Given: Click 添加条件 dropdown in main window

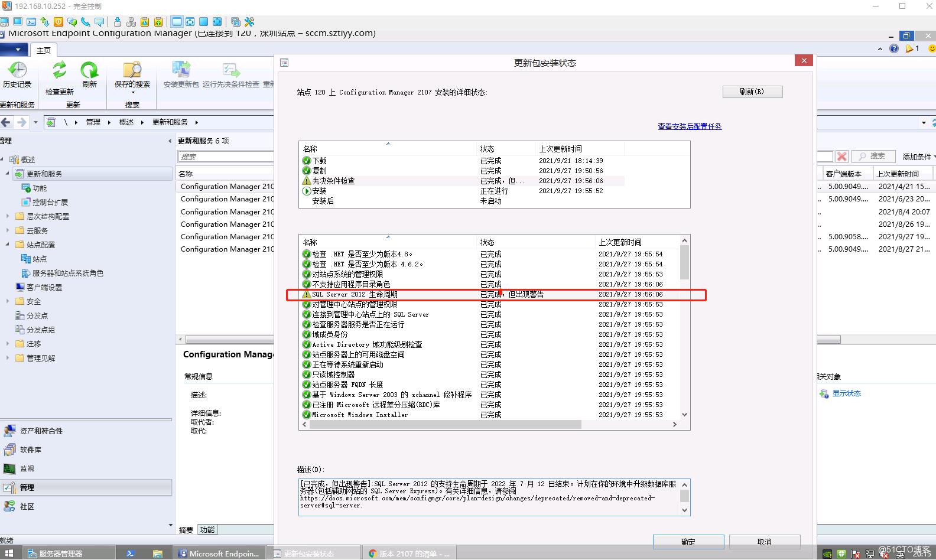Looking at the screenshot, I should coord(919,157).
